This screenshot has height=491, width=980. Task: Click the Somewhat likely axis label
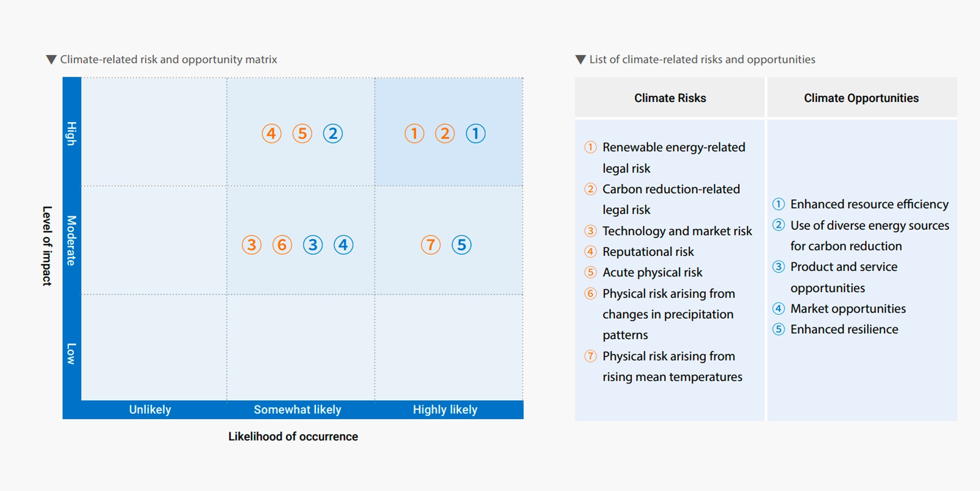[x=297, y=410]
